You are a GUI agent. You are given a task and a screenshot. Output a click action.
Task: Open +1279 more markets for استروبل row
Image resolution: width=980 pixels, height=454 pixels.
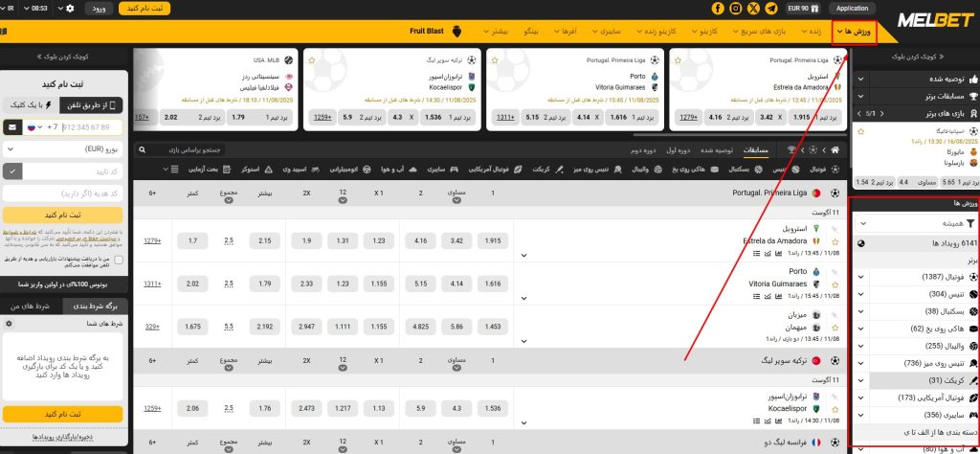coord(152,240)
